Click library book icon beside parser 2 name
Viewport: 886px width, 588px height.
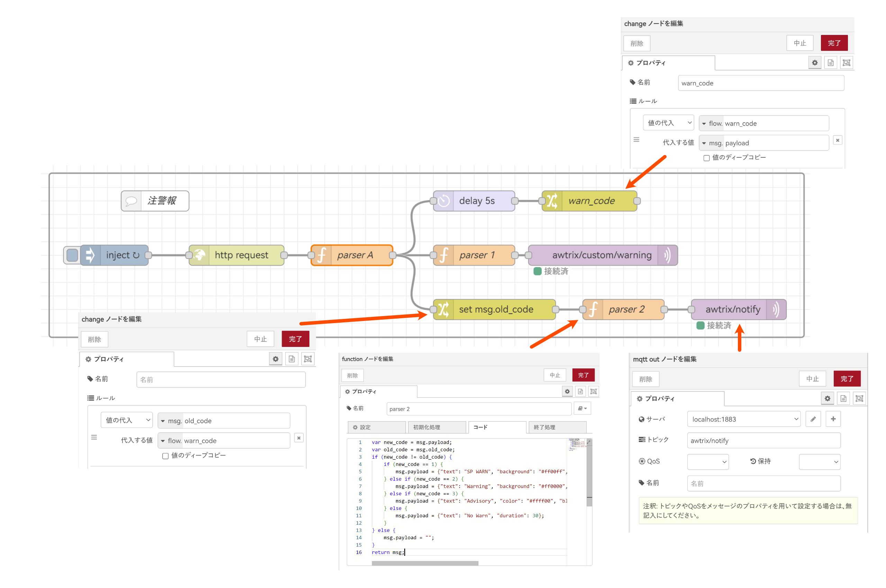[x=582, y=408]
